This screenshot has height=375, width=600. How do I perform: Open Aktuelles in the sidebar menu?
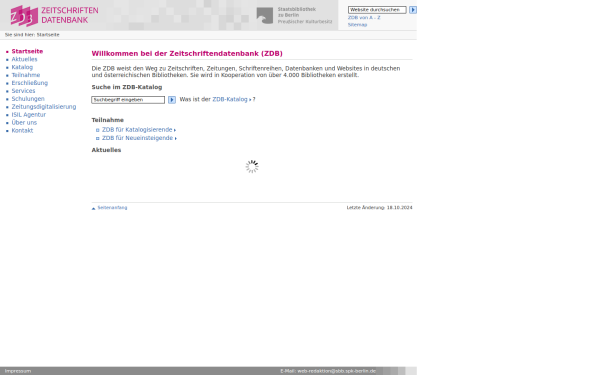coord(24,59)
